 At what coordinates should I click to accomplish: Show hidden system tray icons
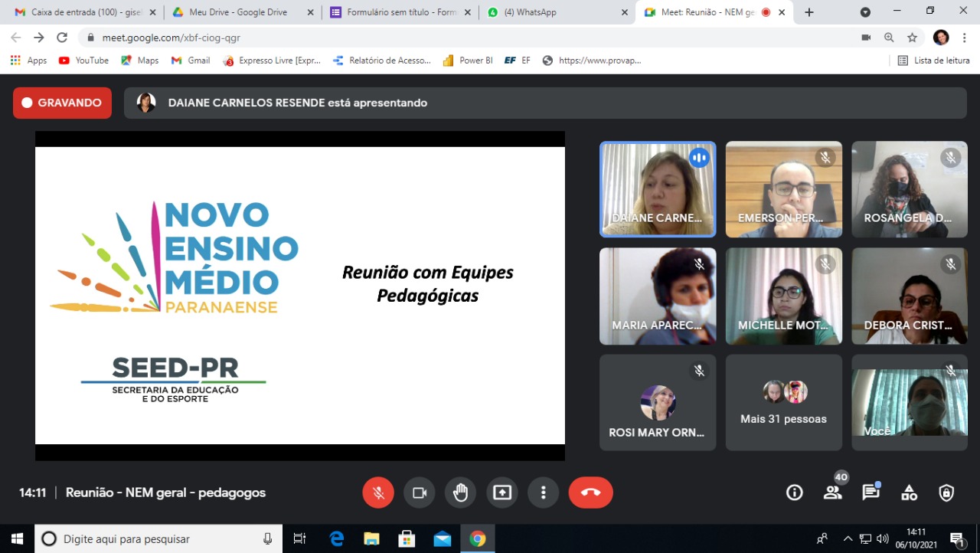[x=848, y=538]
